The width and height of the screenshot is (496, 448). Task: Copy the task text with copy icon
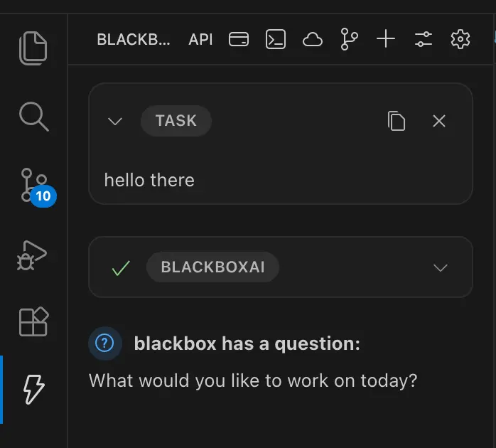pyautogui.click(x=397, y=121)
